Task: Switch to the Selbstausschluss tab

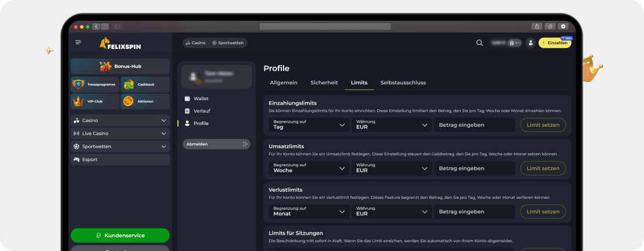Action: click(x=403, y=83)
